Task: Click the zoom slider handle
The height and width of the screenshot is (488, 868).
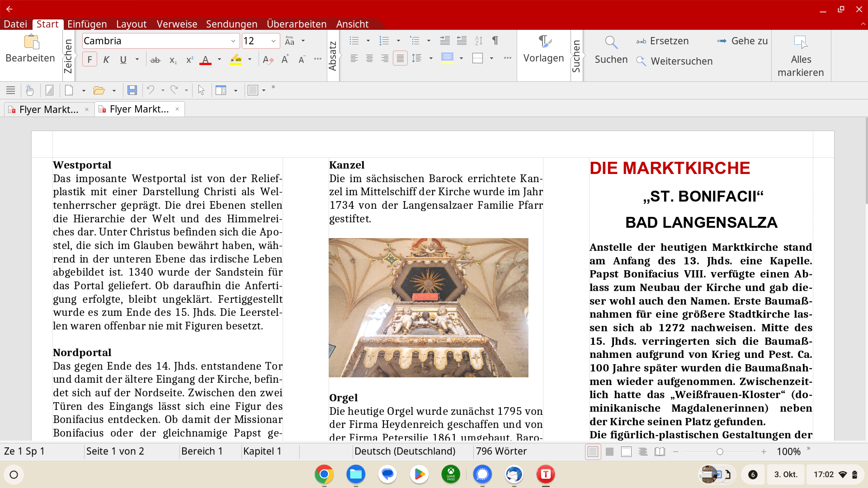Action: point(720,452)
